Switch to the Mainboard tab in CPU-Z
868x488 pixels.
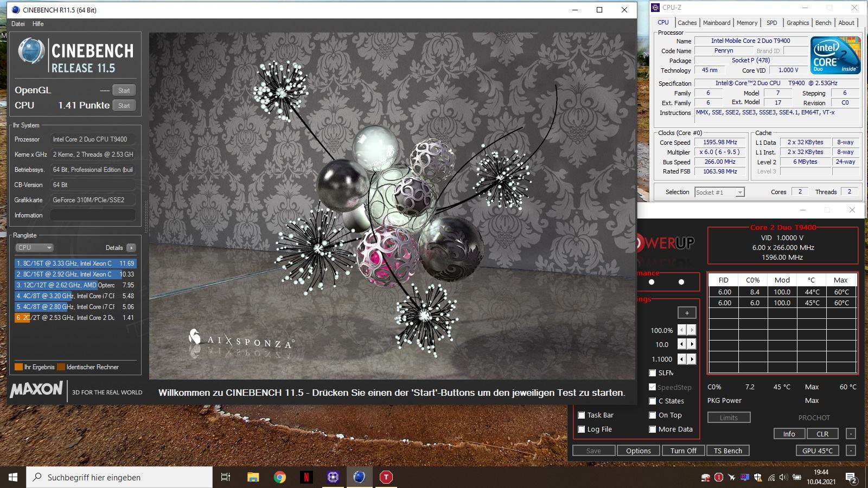coord(717,23)
